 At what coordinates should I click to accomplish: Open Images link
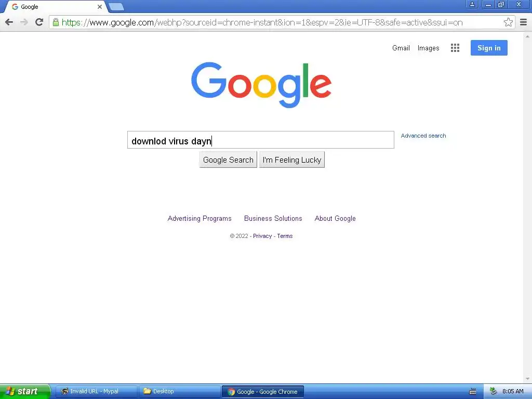(428, 48)
